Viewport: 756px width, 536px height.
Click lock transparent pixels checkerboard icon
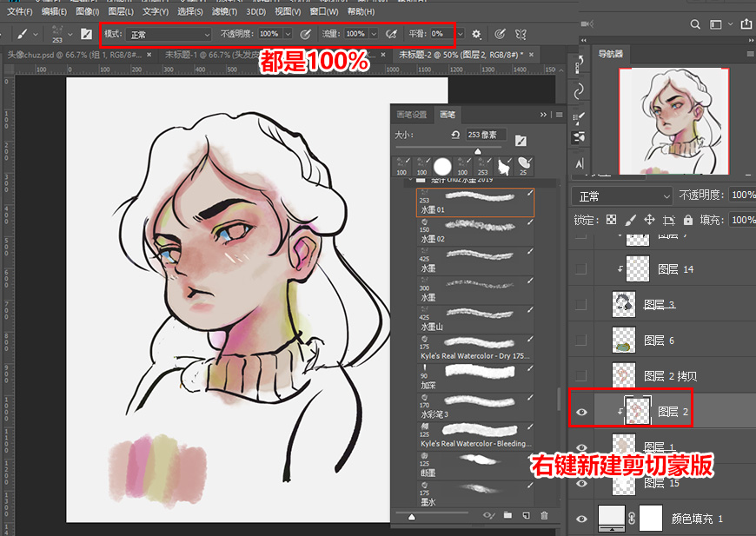coord(612,221)
